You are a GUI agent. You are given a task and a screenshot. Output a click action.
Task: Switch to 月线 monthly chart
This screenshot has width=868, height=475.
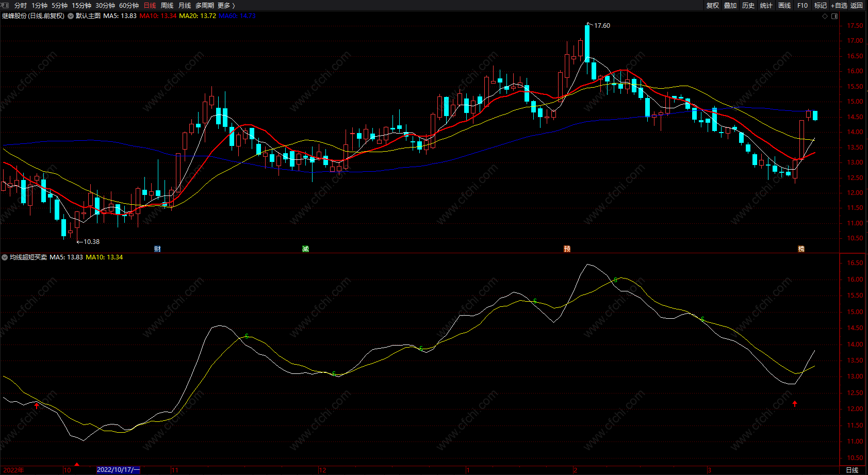pyautogui.click(x=185, y=6)
